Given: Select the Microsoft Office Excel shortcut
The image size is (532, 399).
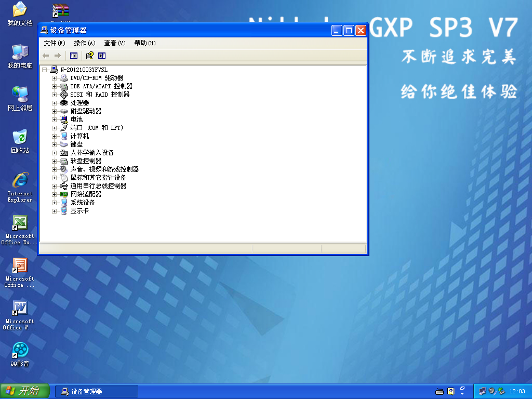Looking at the screenshot, I should click(x=19, y=230).
